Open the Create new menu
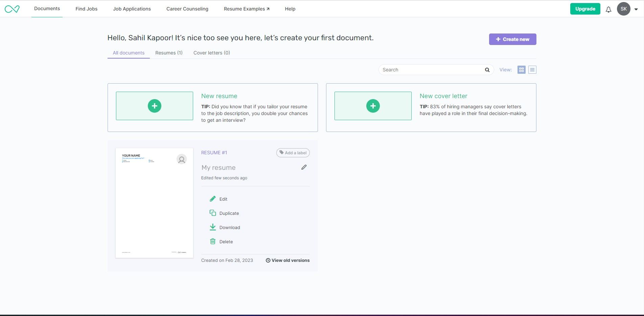Image resolution: width=644 pixels, height=316 pixels. tap(512, 39)
